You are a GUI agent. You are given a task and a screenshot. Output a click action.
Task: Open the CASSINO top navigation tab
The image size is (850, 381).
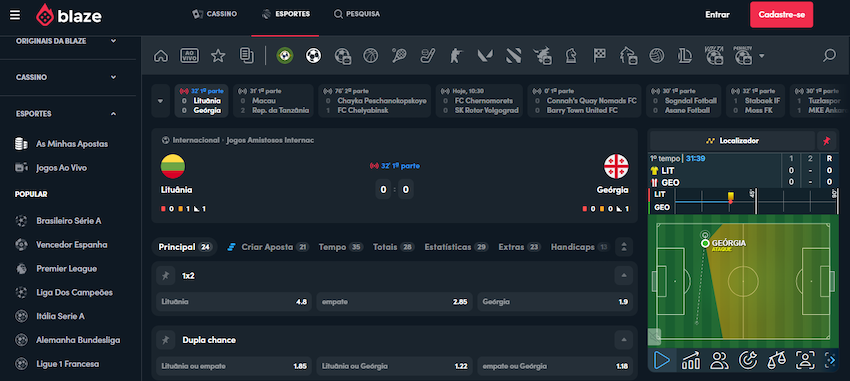pos(215,14)
